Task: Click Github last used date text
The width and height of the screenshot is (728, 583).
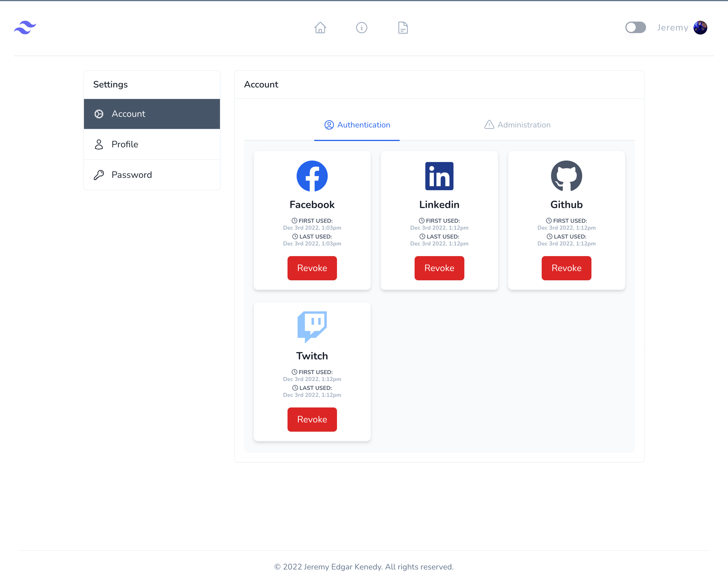Action: pos(567,244)
